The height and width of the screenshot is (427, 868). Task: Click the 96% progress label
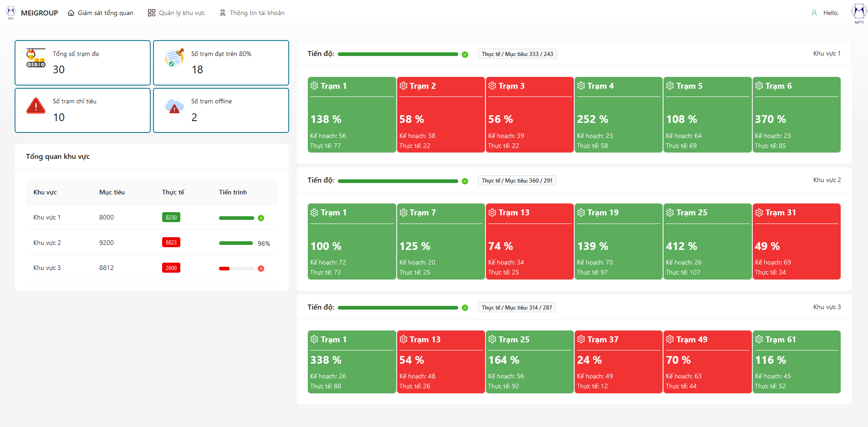[x=264, y=244]
